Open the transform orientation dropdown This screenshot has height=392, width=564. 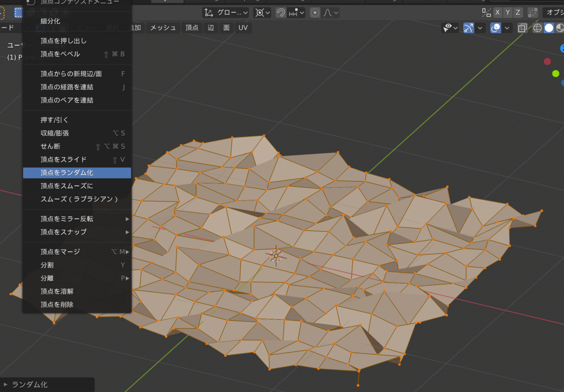pos(226,13)
